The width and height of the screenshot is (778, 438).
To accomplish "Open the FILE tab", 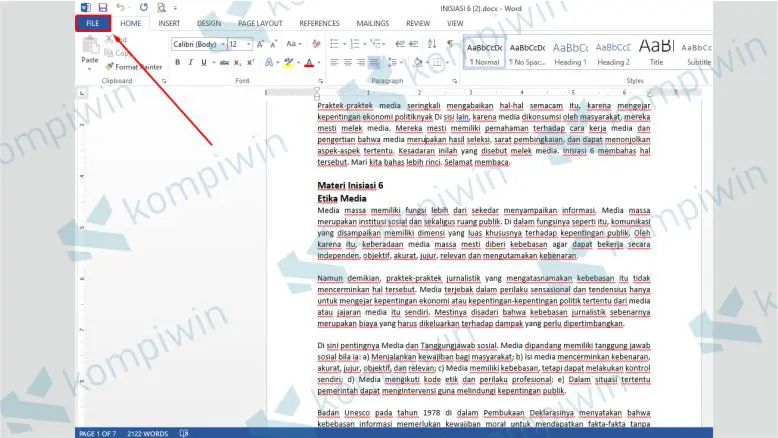I will point(93,23).
